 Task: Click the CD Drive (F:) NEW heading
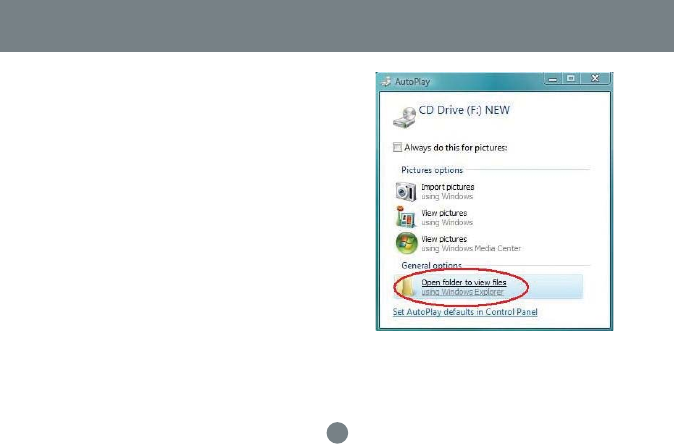click(464, 110)
